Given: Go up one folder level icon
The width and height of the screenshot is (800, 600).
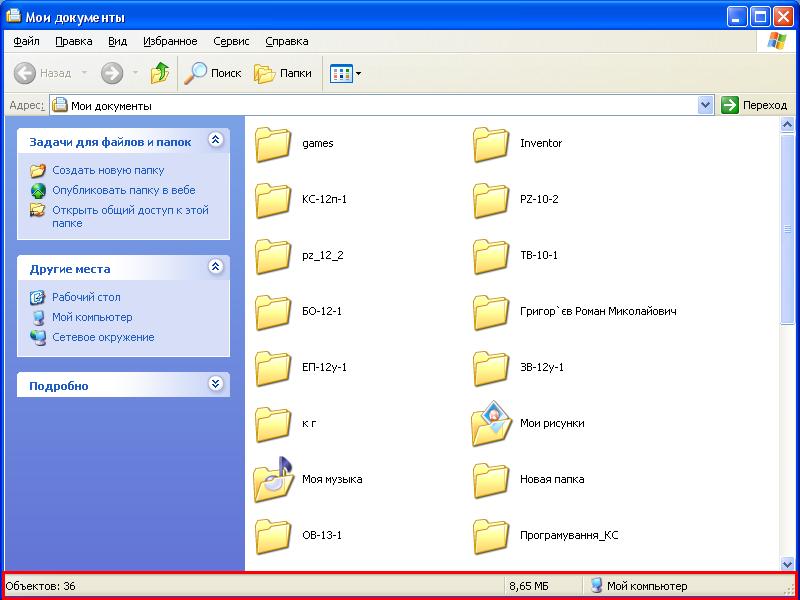Looking at the screenshot, I should 160,73.
